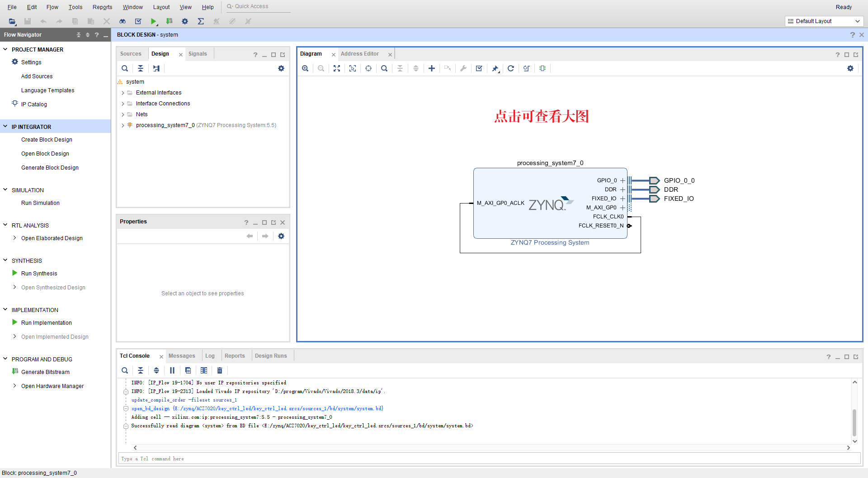The width and height of the screenshot is (868, 478).
Task: Click the wrench customize icon in Diagram
Action: click(x=463, y=68)
